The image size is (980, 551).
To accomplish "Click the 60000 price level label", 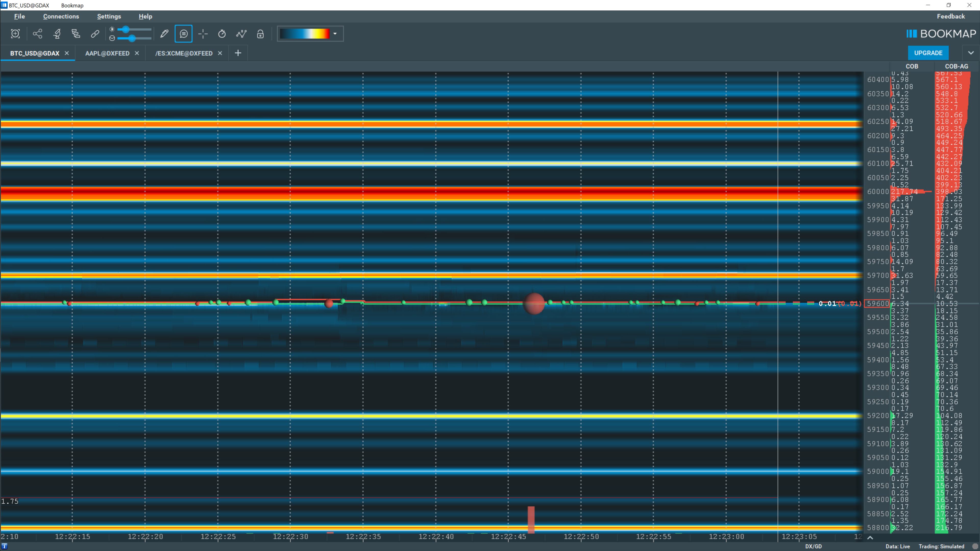I will coord(878,192).
